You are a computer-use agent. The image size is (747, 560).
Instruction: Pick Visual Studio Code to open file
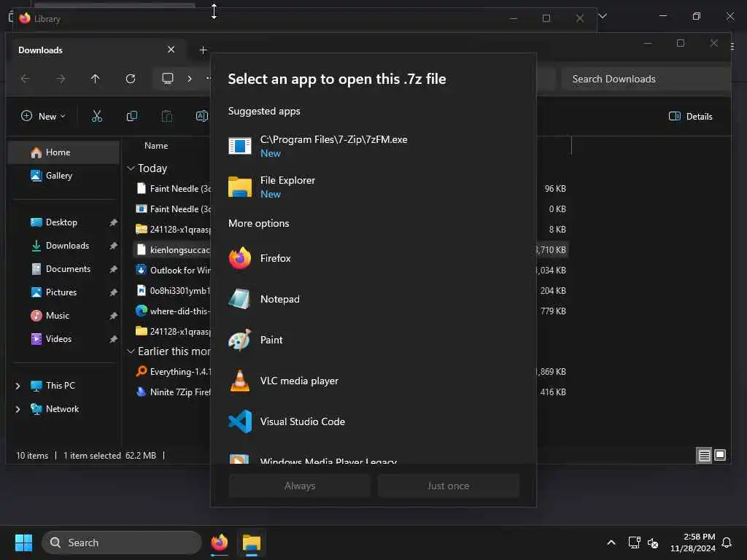point(373,421)
